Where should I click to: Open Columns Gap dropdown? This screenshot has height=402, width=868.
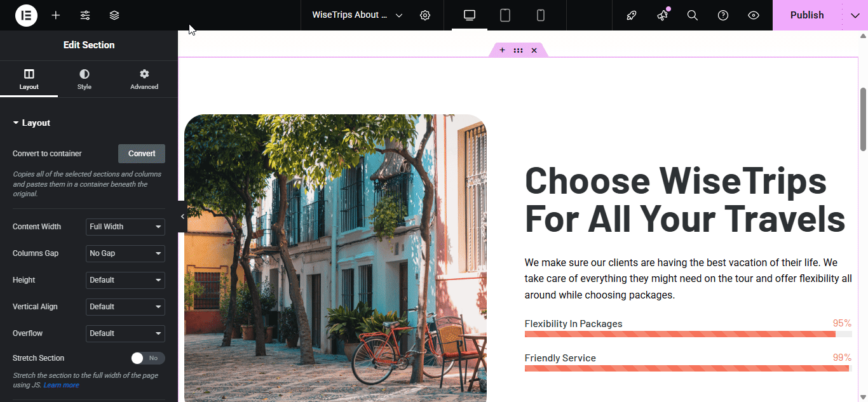(x=125, y=253)
